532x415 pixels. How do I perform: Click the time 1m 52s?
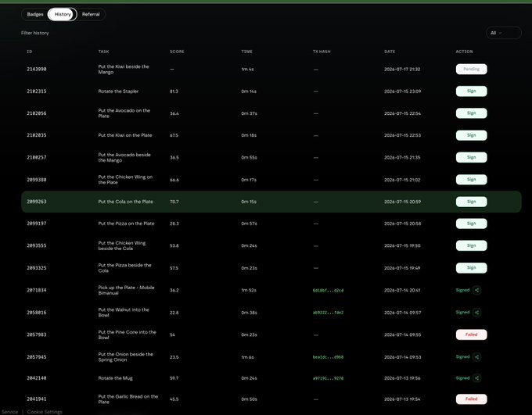249,290
